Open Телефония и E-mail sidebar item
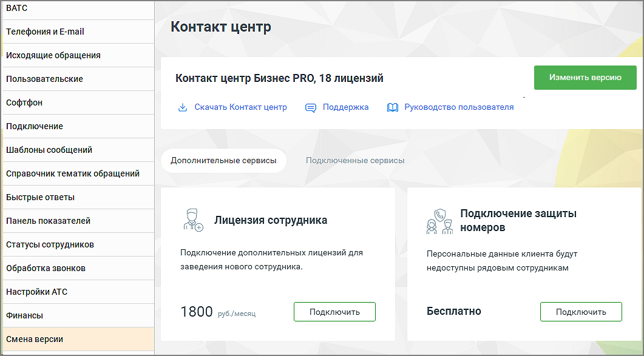The image size is (644, 356). point(78,32)
